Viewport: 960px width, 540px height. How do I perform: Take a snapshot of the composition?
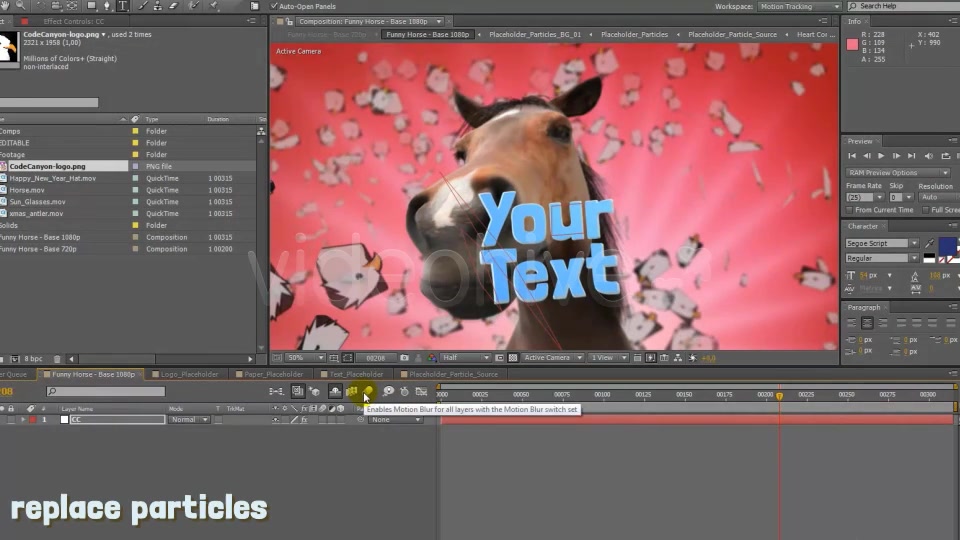coord(404,358)
